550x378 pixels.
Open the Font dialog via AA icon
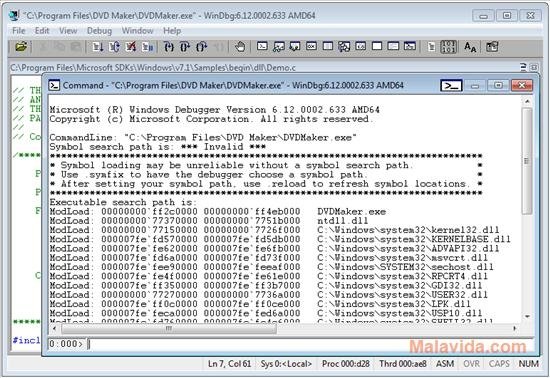tap(470, 47)
